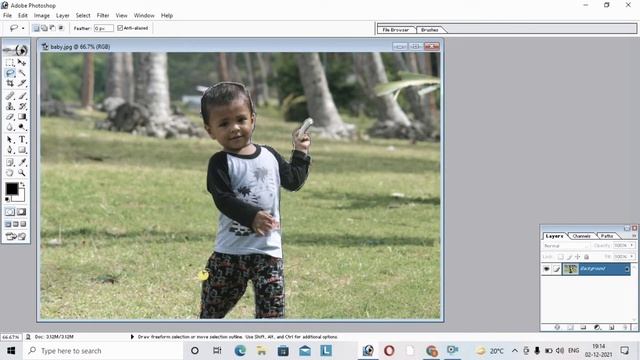This screenshot has width=640, height=360.
Task: Click the foreground color swatch
Action: (x=11, y=189)
